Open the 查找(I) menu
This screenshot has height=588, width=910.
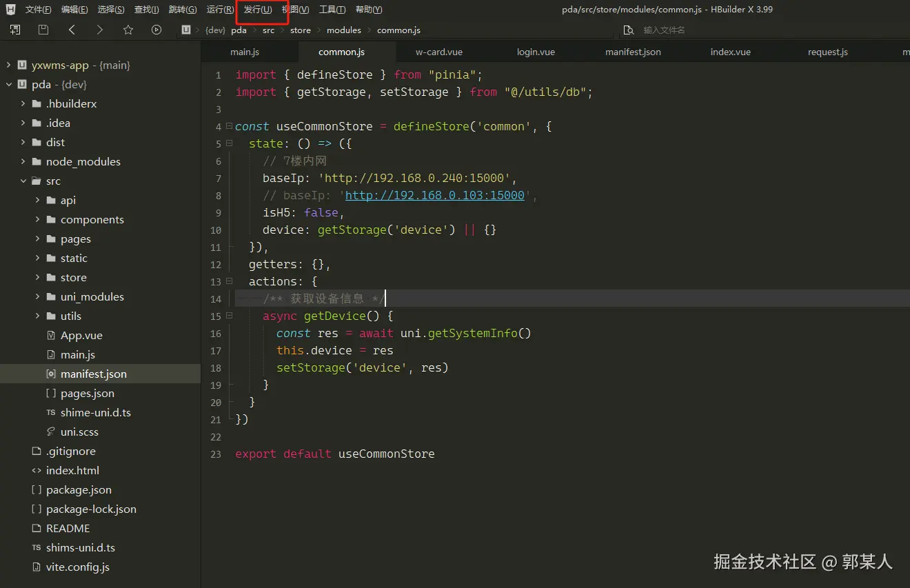point(146,10)
